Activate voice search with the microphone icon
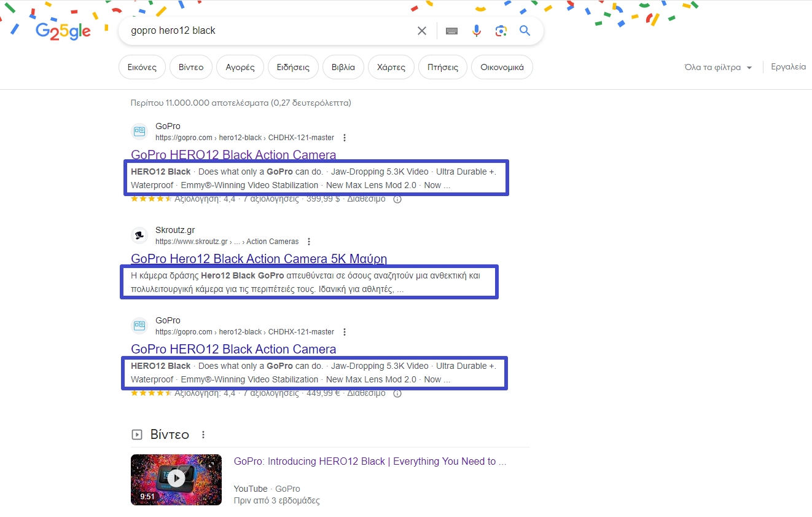Image resolution: width=812 pixels, height=517 pixels. (477, 30)
